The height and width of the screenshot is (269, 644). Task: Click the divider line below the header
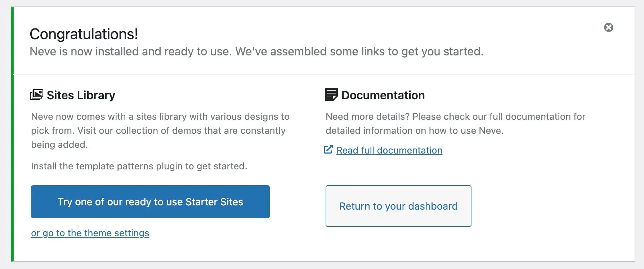tap(324, 74)
